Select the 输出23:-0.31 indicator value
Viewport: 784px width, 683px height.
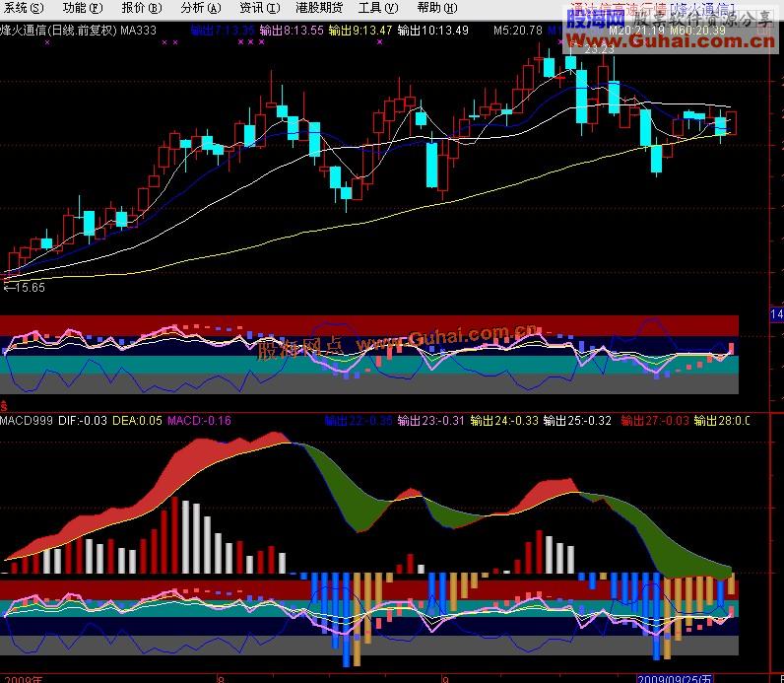(x=431, y=421)
